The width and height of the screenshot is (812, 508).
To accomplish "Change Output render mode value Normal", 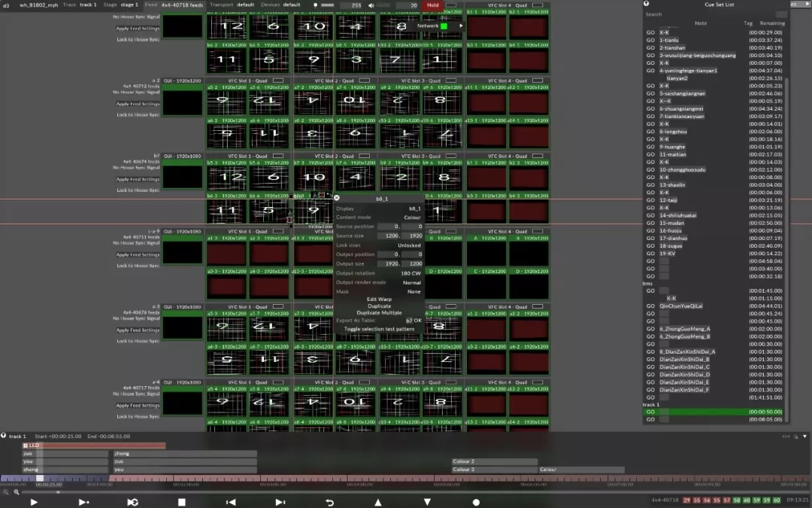I will click(x=412, y=282).
